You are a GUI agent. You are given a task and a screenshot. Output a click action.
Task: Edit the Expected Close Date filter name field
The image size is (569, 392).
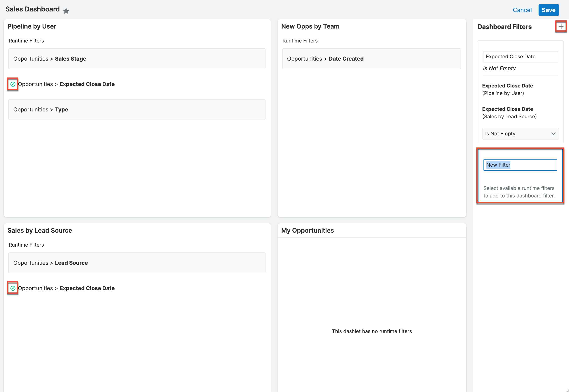520,56
